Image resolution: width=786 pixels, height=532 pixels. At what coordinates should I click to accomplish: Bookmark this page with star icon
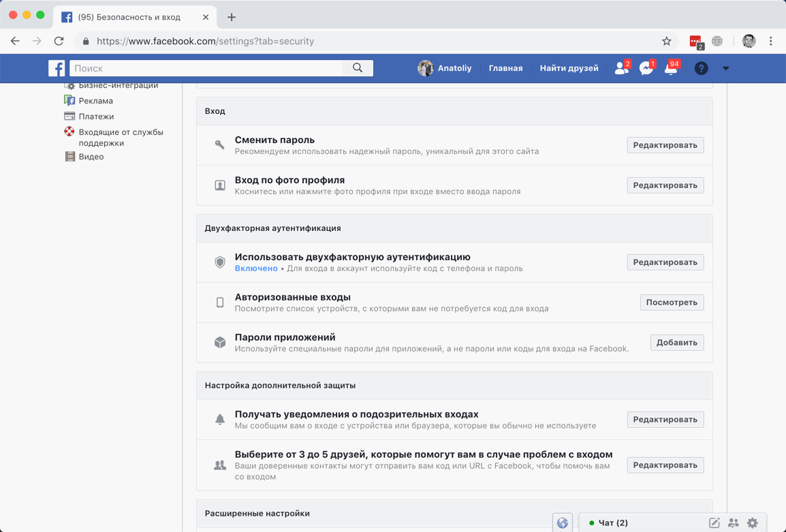(667, 41)
